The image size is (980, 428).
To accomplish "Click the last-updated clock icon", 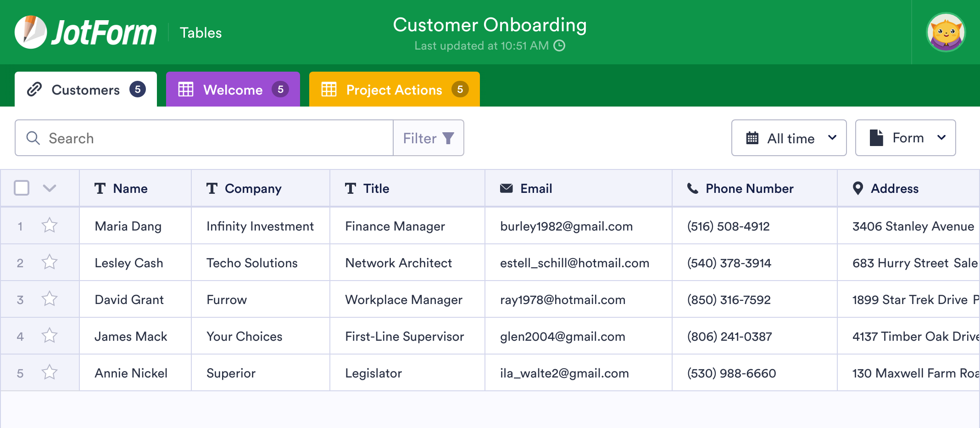I will coord(559,45).
